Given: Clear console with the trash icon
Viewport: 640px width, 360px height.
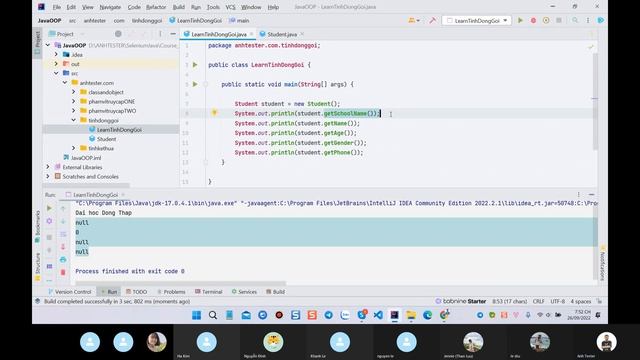Looking at the screenshot, I should (63, 272).
